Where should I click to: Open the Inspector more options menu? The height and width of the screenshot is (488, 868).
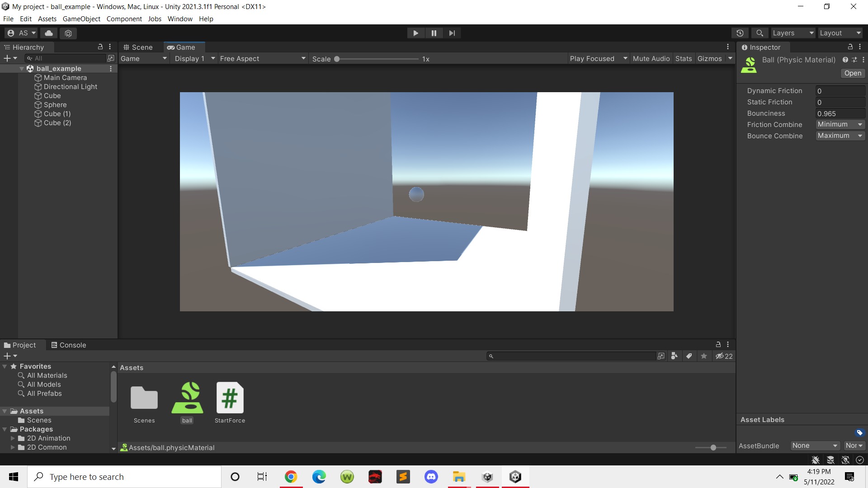(860, 47)
